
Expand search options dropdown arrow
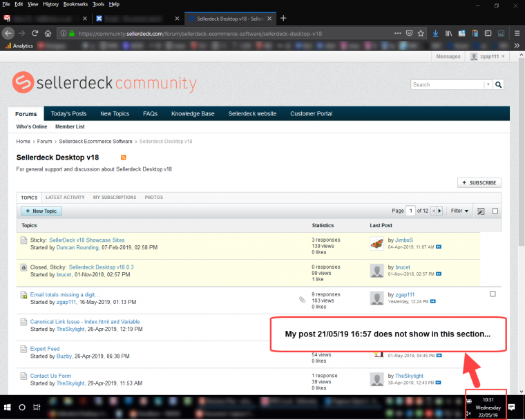(x=488, y=85)
